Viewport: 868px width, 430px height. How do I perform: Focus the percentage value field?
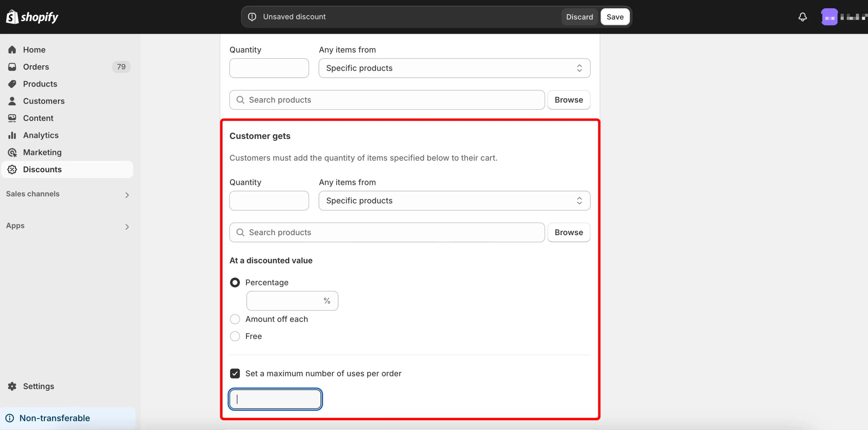point(292,301)
